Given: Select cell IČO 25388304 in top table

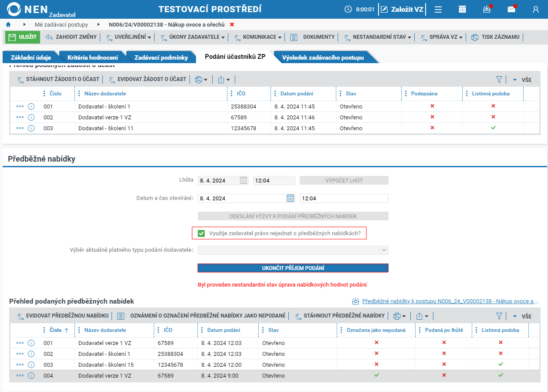Looking at the screenshot, I should tap(249, 106).
